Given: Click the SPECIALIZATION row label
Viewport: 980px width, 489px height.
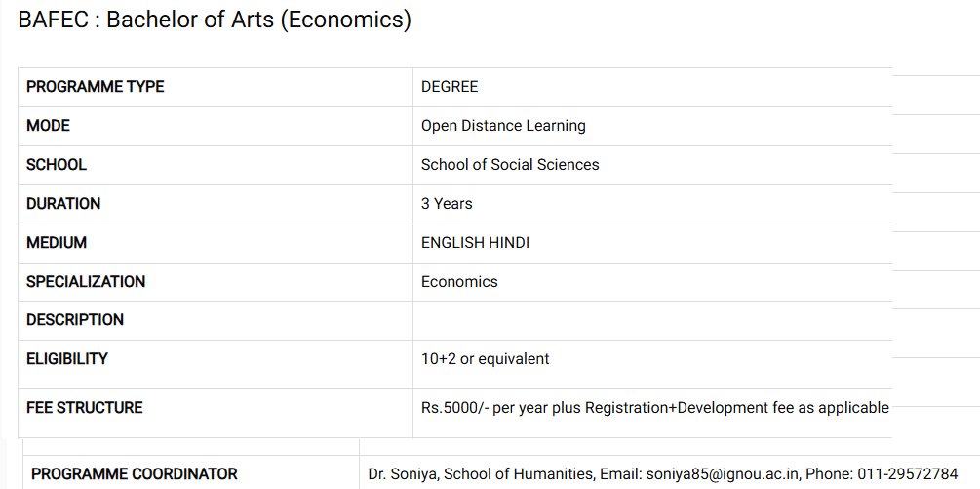Looking at the screenshot, I should click(x=86, y=282).
